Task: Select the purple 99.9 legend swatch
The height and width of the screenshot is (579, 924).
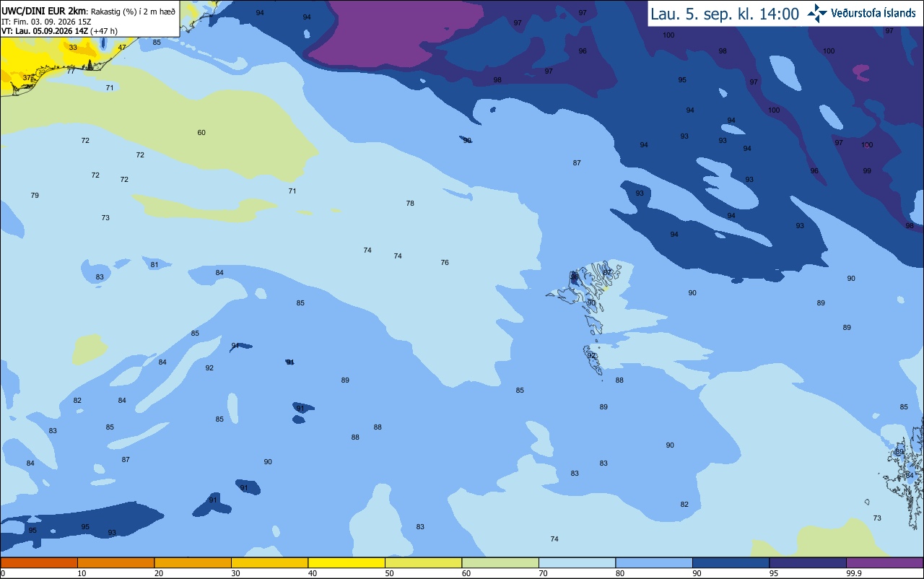Action: (884, 562)
